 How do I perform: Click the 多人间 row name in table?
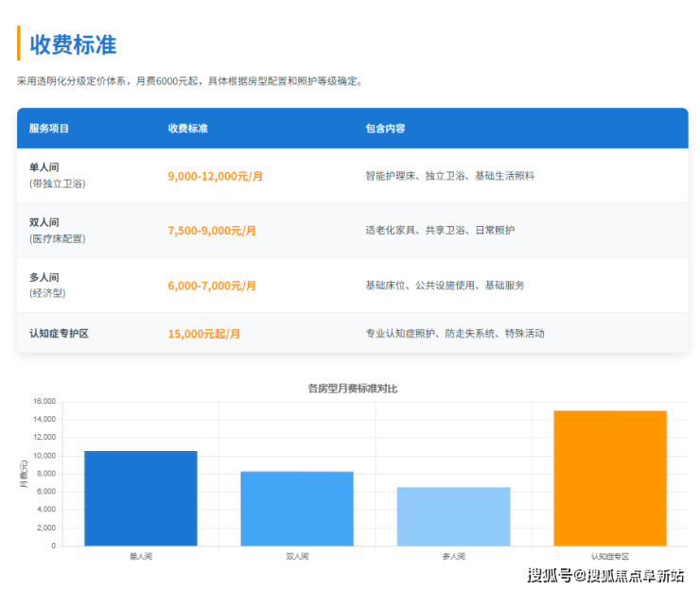pos(44,277)
